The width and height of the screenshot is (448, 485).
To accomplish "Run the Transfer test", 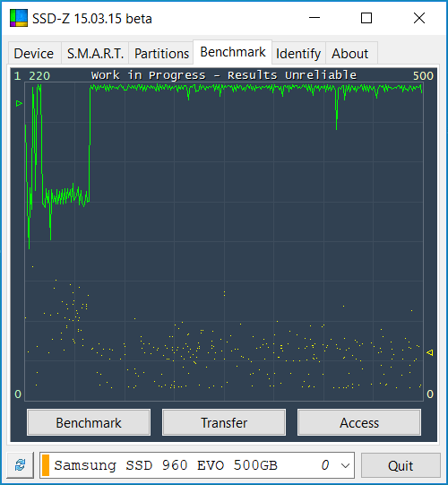I will [x=224, y=422].
